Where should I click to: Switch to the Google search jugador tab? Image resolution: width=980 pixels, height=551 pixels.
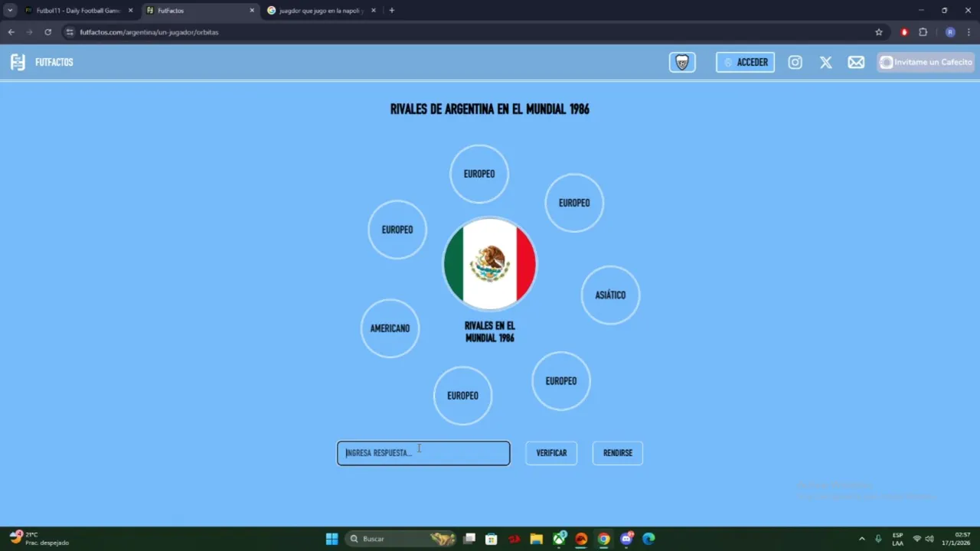pyautogui.click(x=322, y=11)
